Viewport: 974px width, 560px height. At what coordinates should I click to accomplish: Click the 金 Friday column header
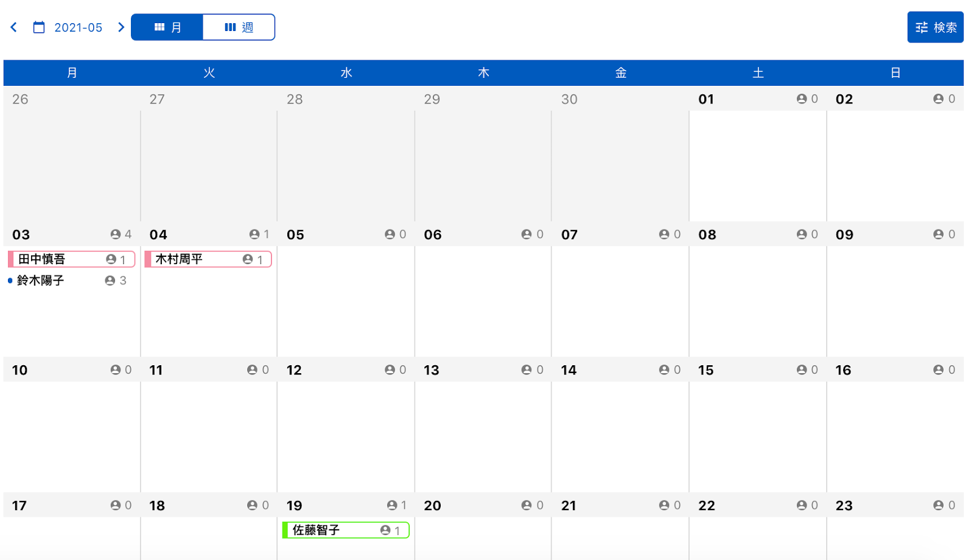(x=621, y=73)
